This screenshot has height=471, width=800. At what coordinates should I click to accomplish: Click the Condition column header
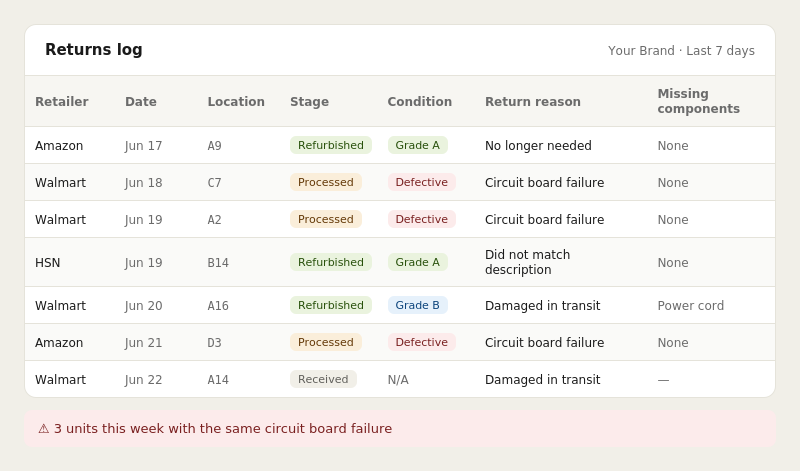coord(420,102)
